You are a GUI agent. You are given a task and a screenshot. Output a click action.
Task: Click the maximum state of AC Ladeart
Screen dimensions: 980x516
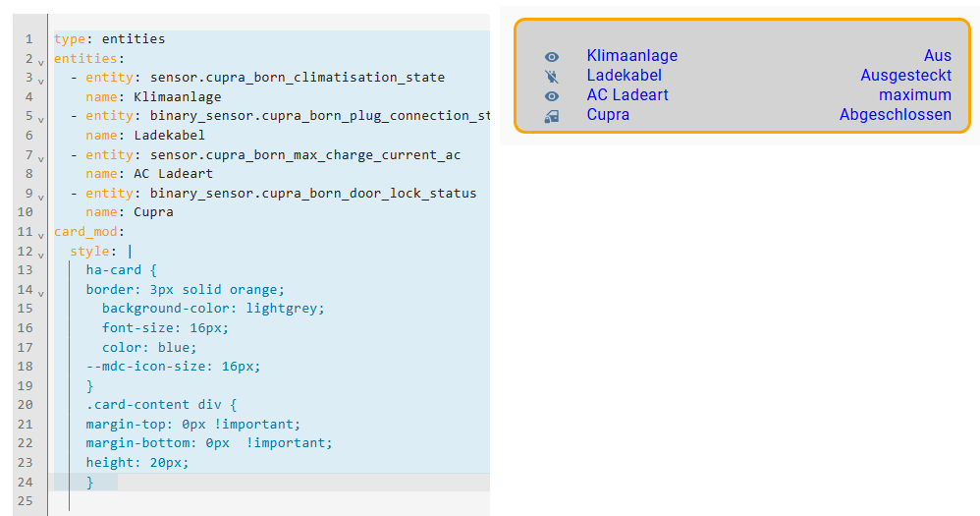(x=914, y=95)
